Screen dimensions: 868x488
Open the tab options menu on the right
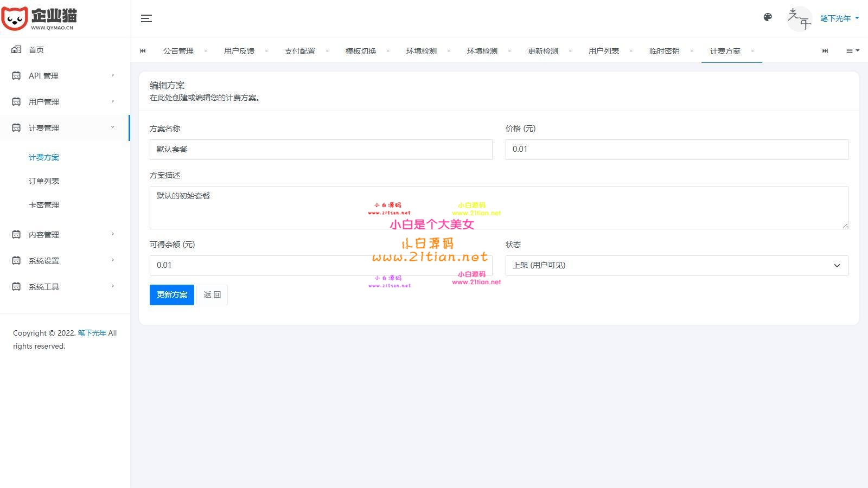click(x=852, y=50)
